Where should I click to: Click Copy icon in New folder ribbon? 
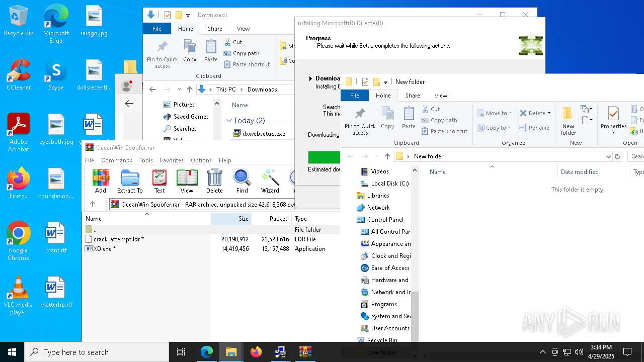(x=387, y=118)
